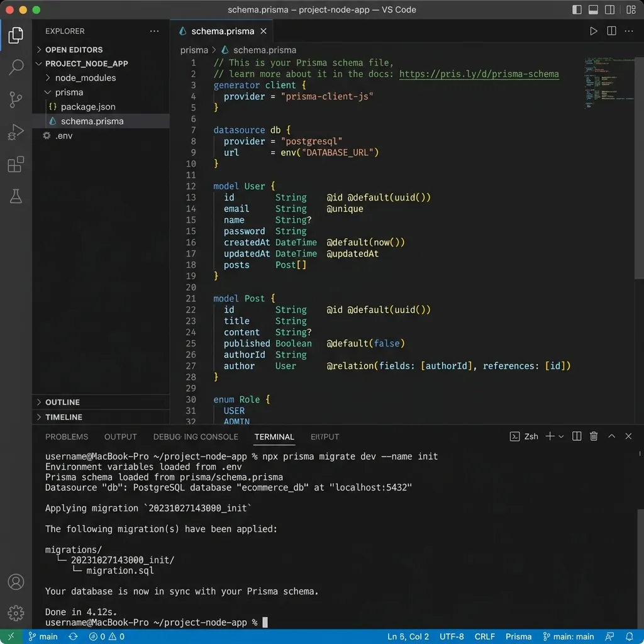Open the Testing flask view
The width and height of the screenshot is (644, 644).
[x=16, y=196]
